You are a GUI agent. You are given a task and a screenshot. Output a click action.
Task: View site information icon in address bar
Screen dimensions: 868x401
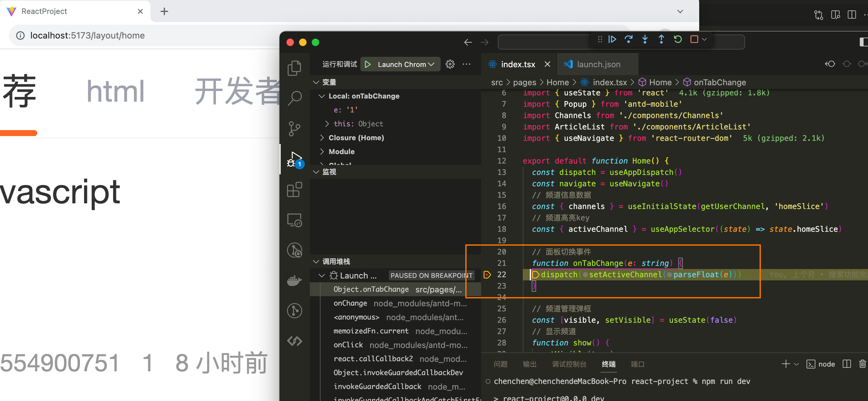[20, 35]
